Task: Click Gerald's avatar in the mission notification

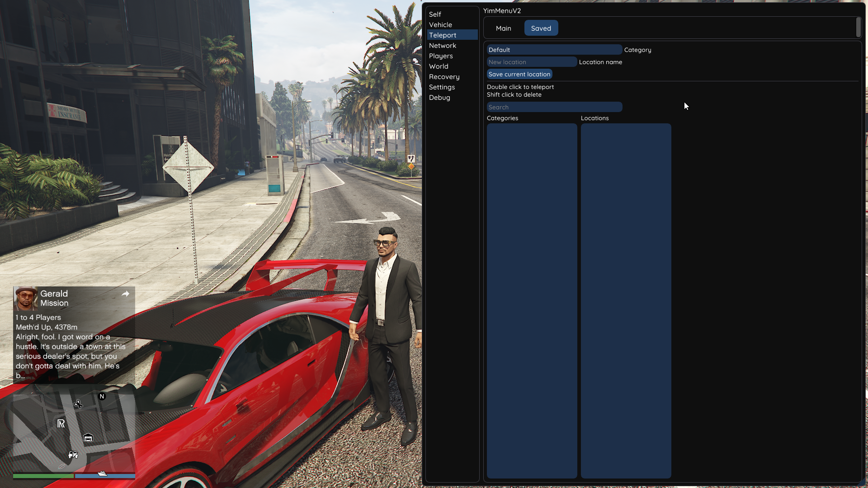Action: tap(25, 298)
